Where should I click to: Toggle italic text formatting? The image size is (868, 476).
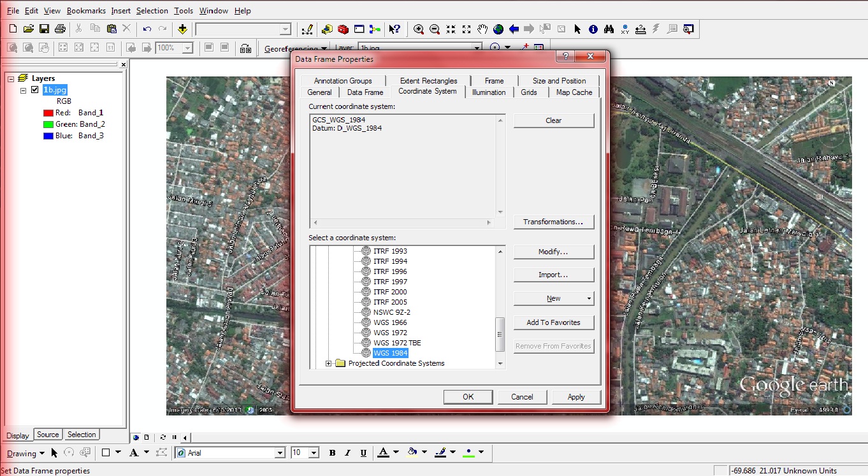pyautogui.click(x=347, y=453)
